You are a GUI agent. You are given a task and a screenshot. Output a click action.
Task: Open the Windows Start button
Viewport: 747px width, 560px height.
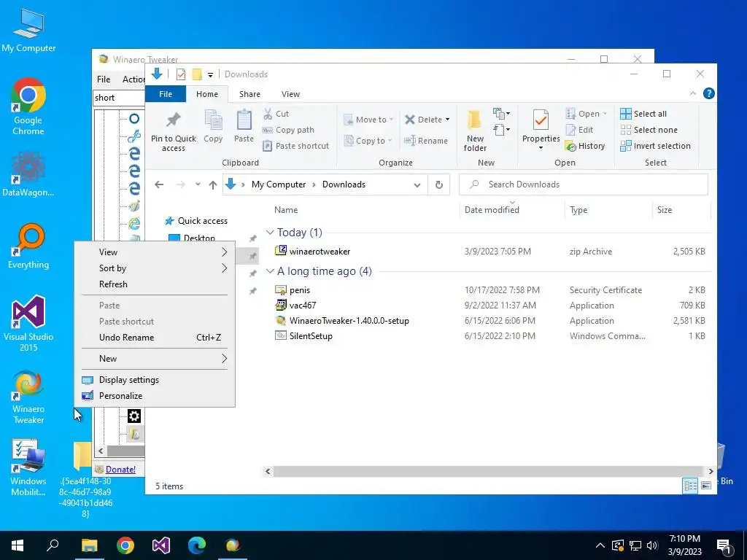18,545
